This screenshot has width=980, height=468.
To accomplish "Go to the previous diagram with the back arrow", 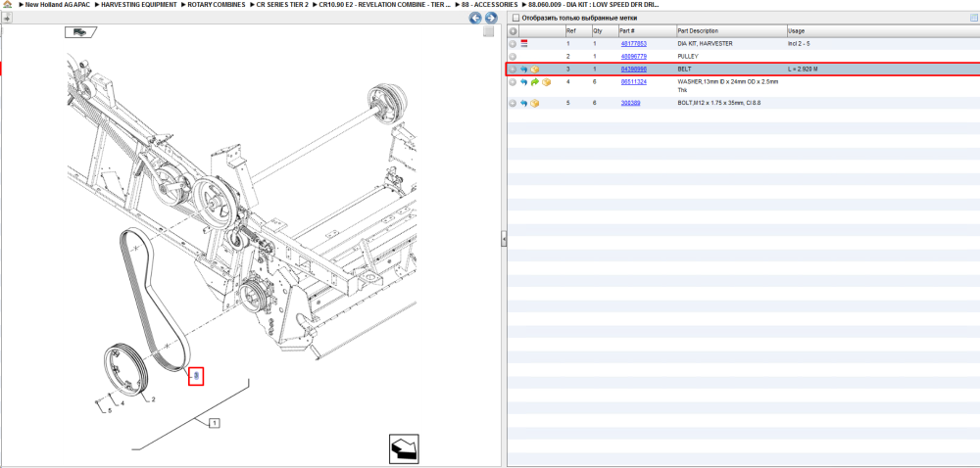I will pyautogui.click(x=475, y=18).
